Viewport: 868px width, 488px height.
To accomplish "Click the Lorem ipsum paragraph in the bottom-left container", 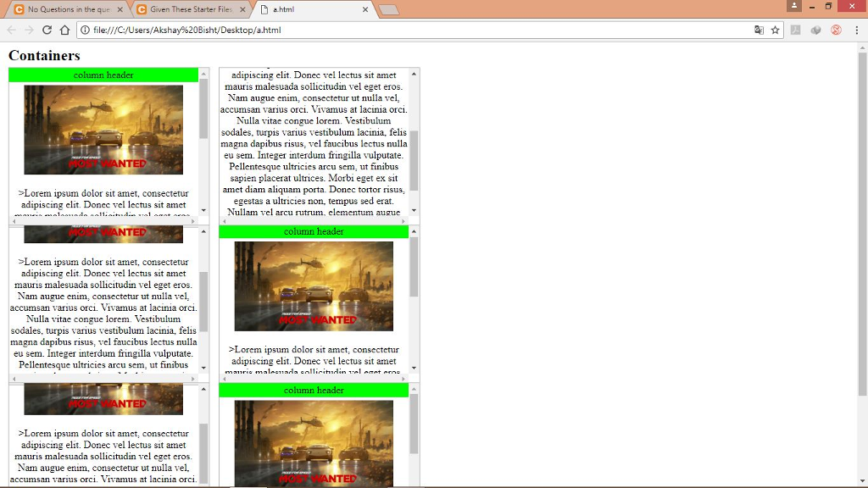I will [x=103, y=457].
